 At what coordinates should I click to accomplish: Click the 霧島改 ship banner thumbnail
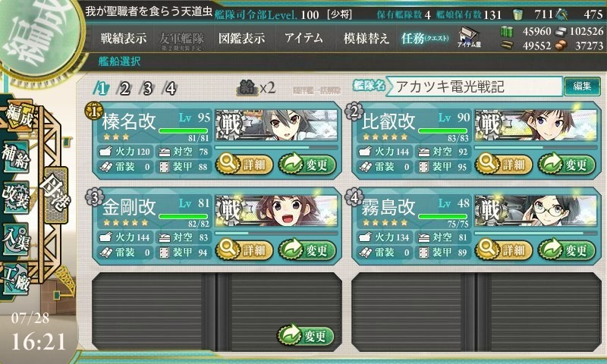(x=536, y=211)
